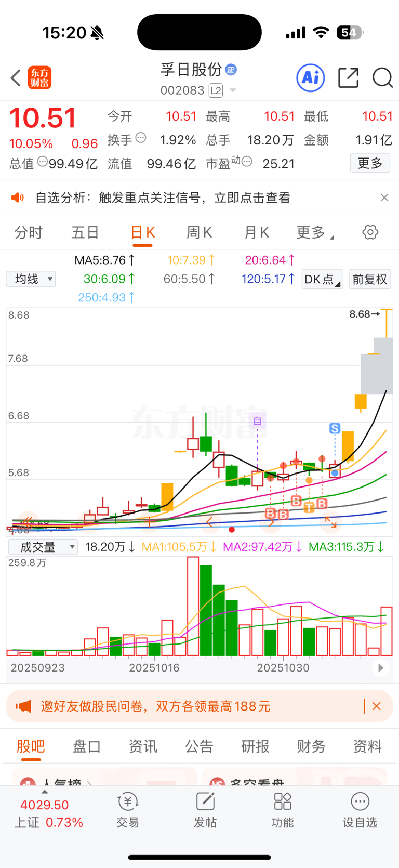Open the search magnifier icon
Viewport: 399px width, 868px height.
(x=382, y=78)
